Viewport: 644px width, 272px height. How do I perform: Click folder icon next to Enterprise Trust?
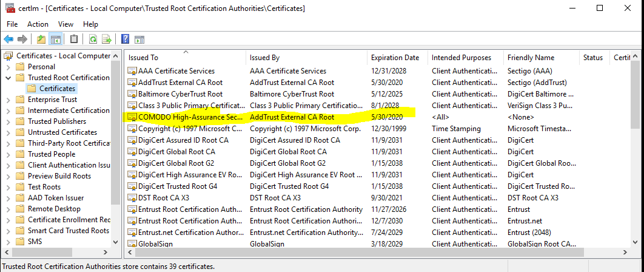click(x=20, y=100)
